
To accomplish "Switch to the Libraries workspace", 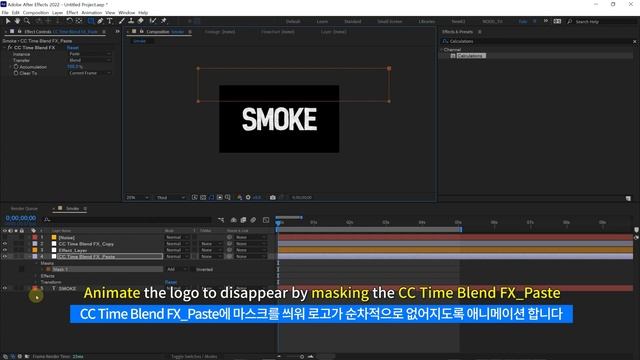I will [x=427, y=21].
